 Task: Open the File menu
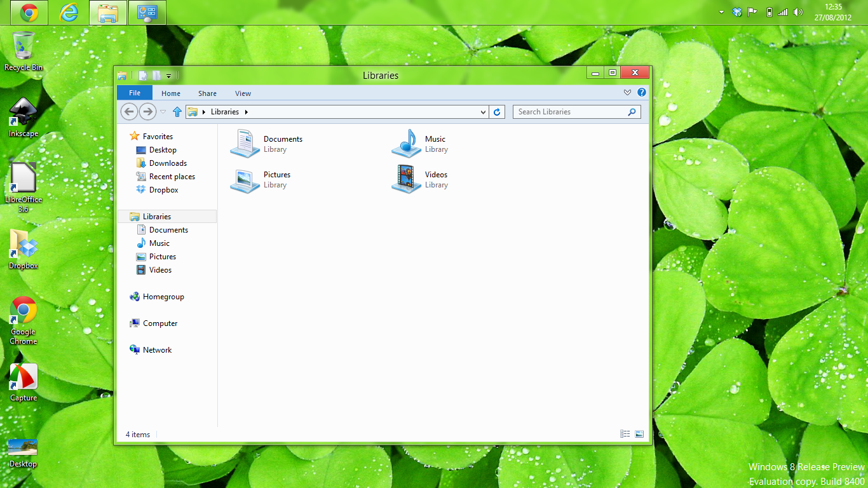[135, 93]
